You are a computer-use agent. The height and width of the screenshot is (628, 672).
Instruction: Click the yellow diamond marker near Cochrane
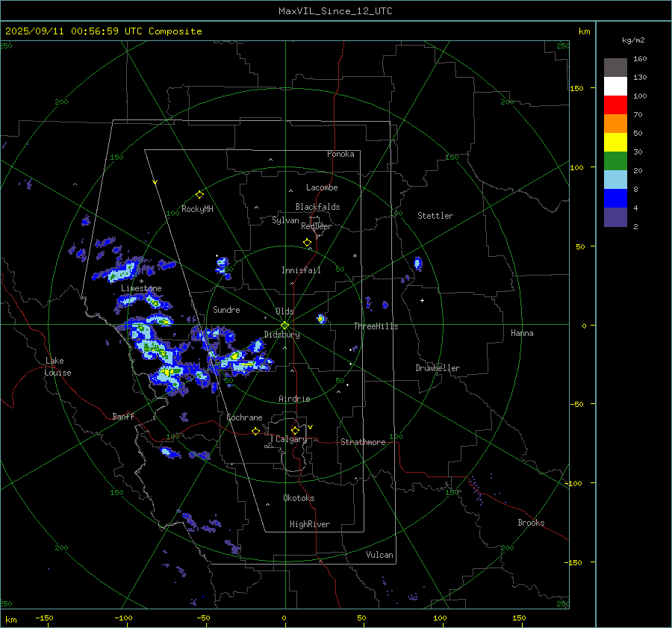(256, 431)
